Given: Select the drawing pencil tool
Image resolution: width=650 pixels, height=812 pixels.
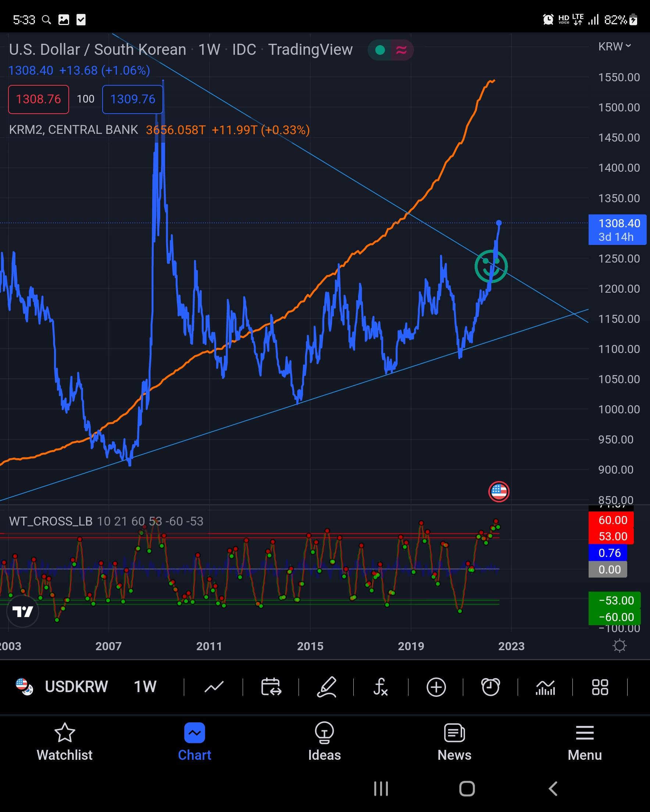Looking at the screenshot, I should pos(326,687).
